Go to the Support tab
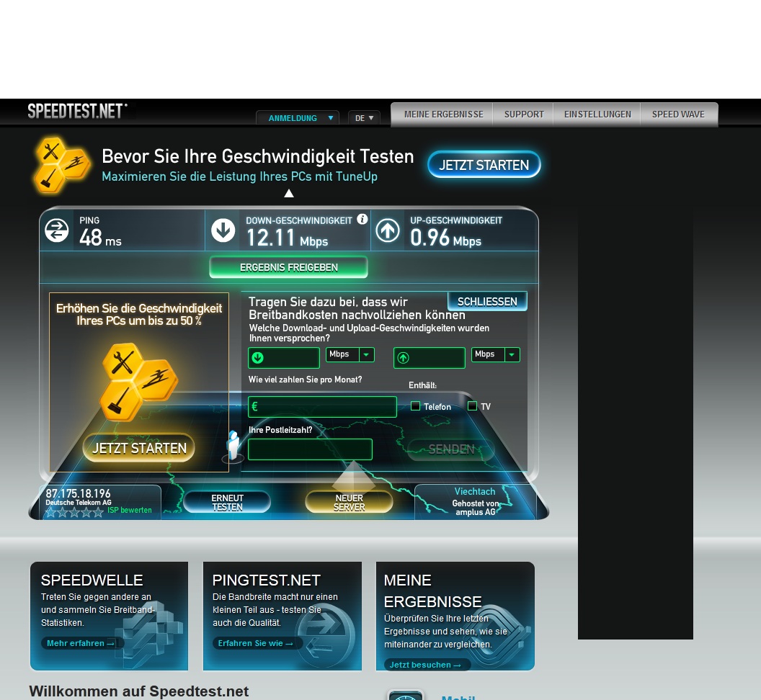761x700 pixels. [x=524, y=115]
